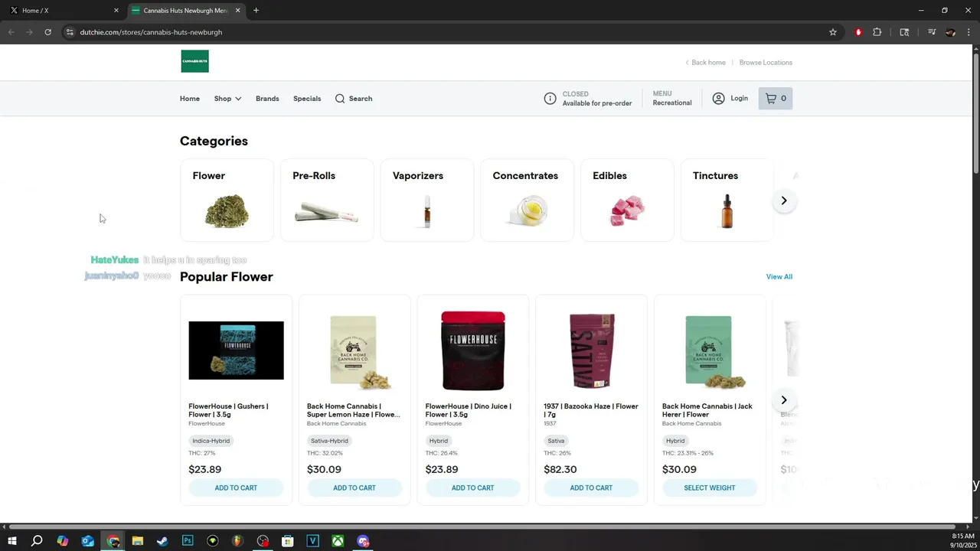Click the 1937 Bazooka Haze product image
The image size is (980, 551).
[591, 350]
